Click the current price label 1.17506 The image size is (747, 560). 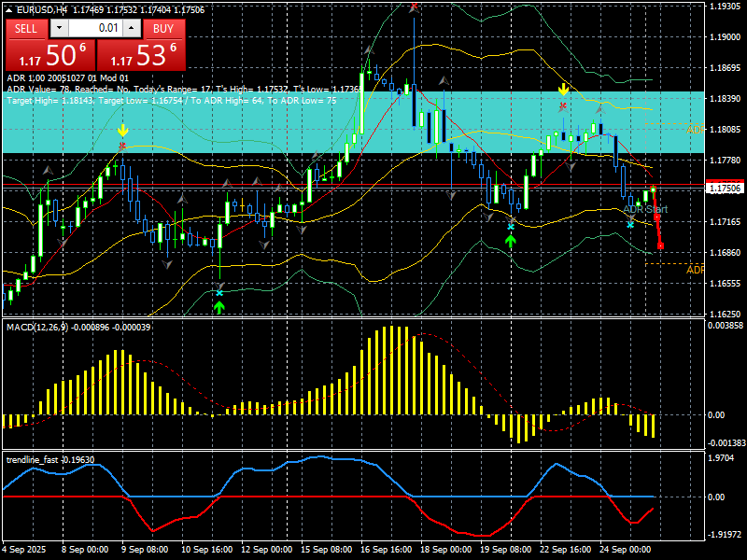726,189
